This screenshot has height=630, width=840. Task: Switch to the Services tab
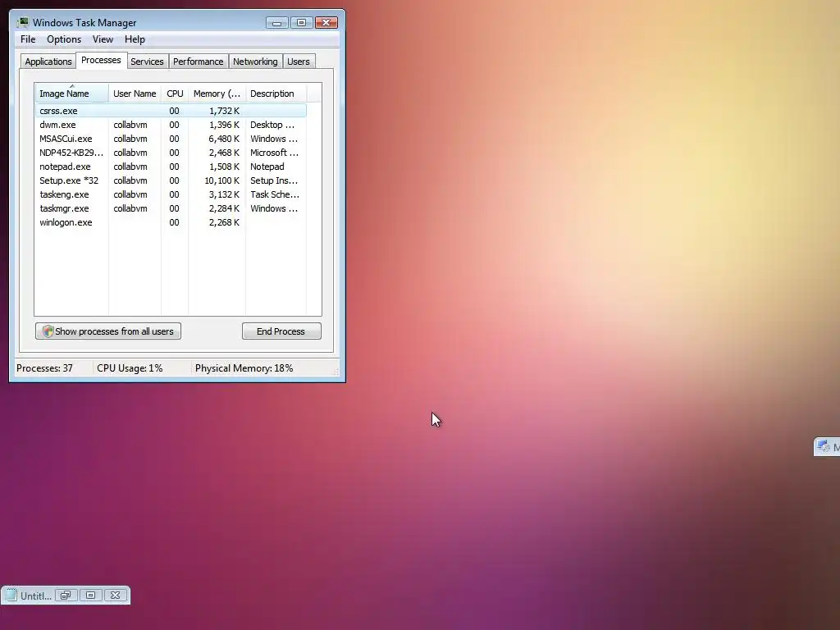147,62
